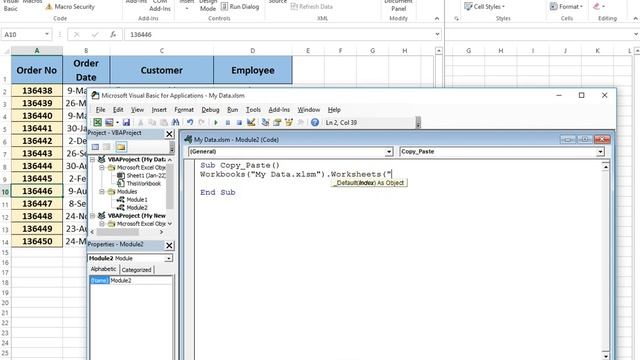Collapse the Modules folder node
The width and height of the screenshot is (640, 360).
[102, 191]
